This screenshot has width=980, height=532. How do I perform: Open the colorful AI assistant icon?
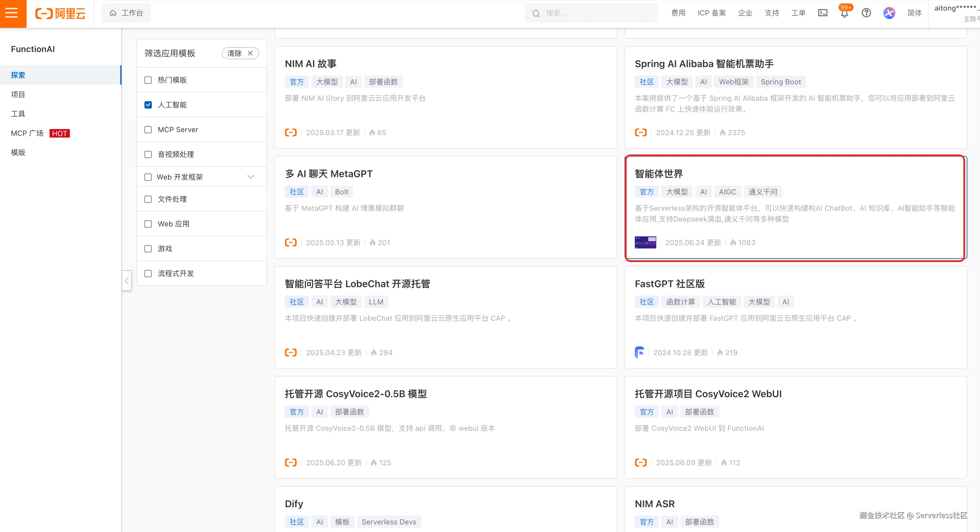(x=889, y=13)
